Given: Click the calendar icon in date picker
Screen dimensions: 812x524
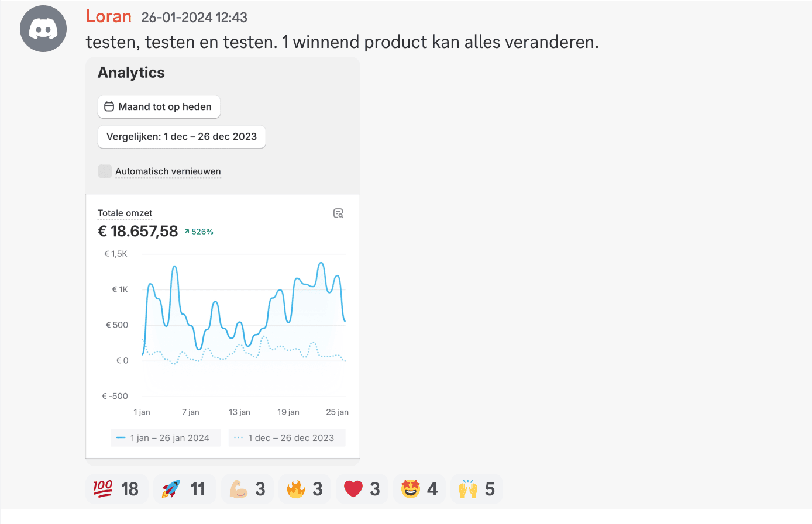Looking at the screenshot, I should click(109, 106).
